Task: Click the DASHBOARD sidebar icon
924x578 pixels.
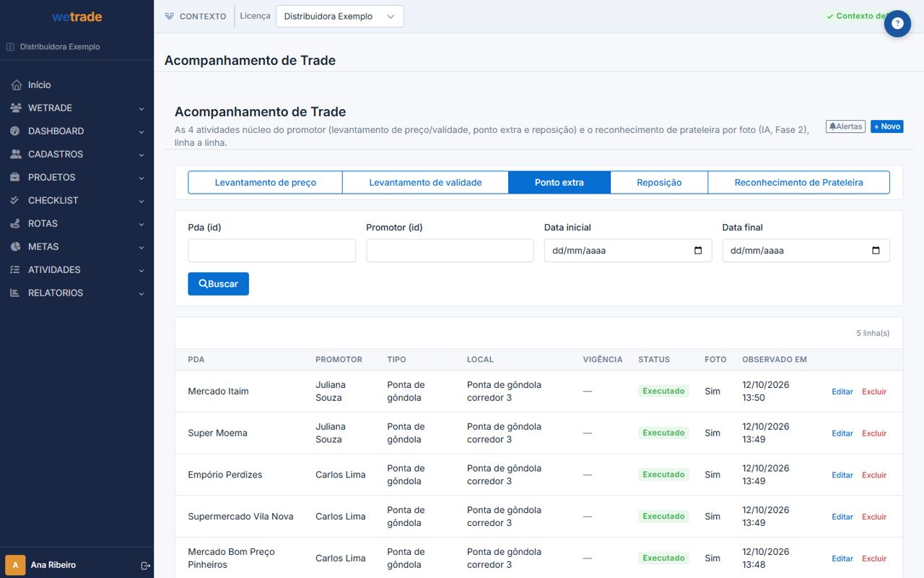Action: pos(16,131)
